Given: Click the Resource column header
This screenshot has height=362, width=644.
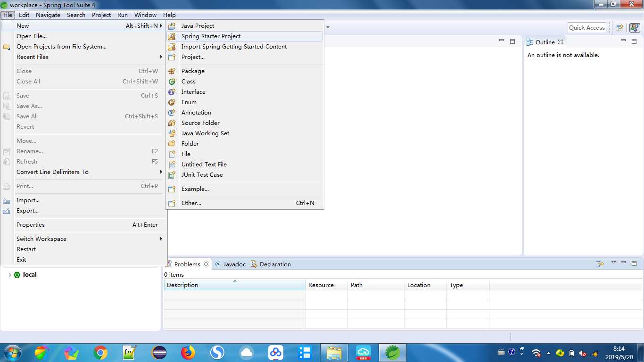Looking at the screenshot, I should click(326, 285).
